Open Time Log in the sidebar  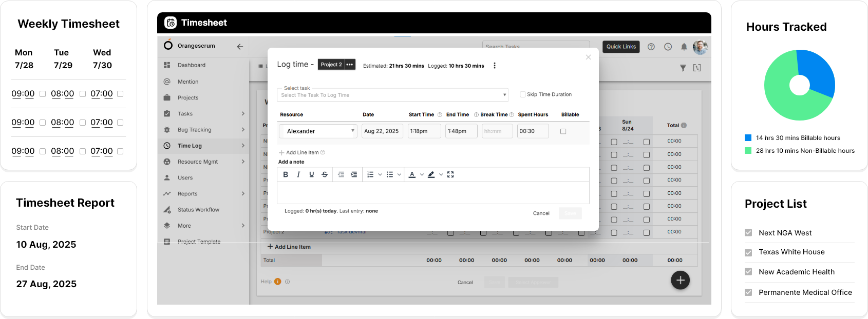[190, 146]
